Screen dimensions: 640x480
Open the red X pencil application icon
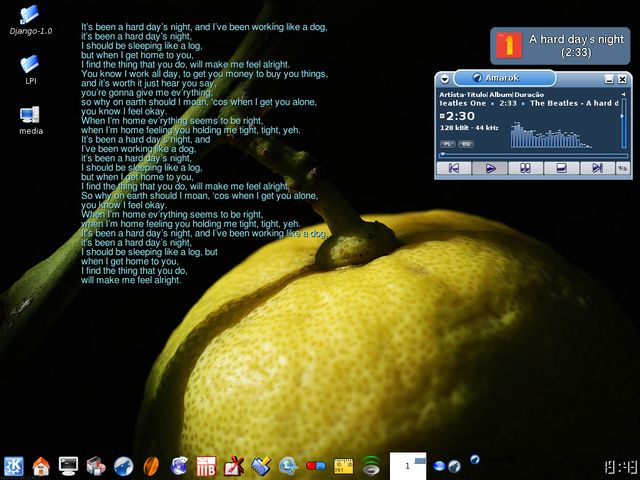tap(234, 466)
